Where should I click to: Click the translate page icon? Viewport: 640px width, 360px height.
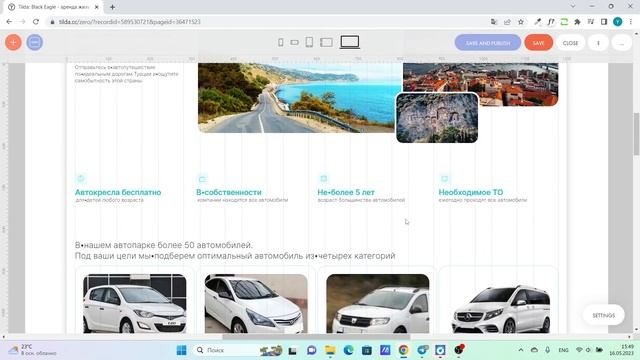[494, 22]
